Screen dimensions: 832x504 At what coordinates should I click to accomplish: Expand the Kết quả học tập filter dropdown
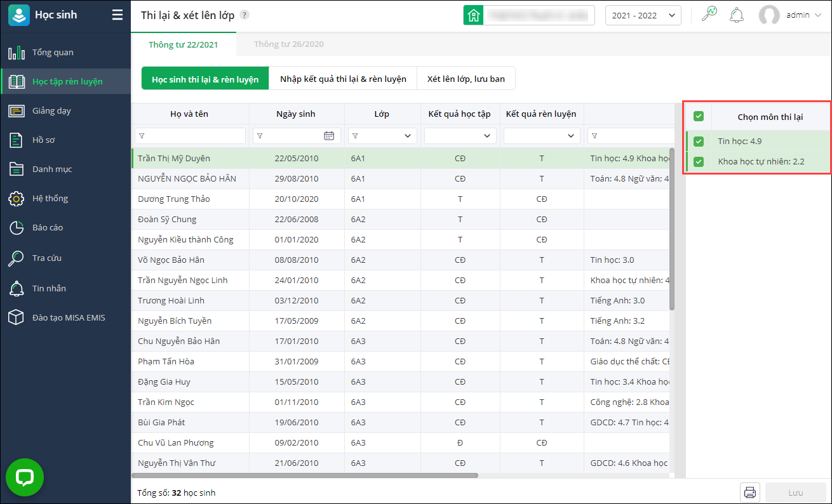[x=460, y=136]
